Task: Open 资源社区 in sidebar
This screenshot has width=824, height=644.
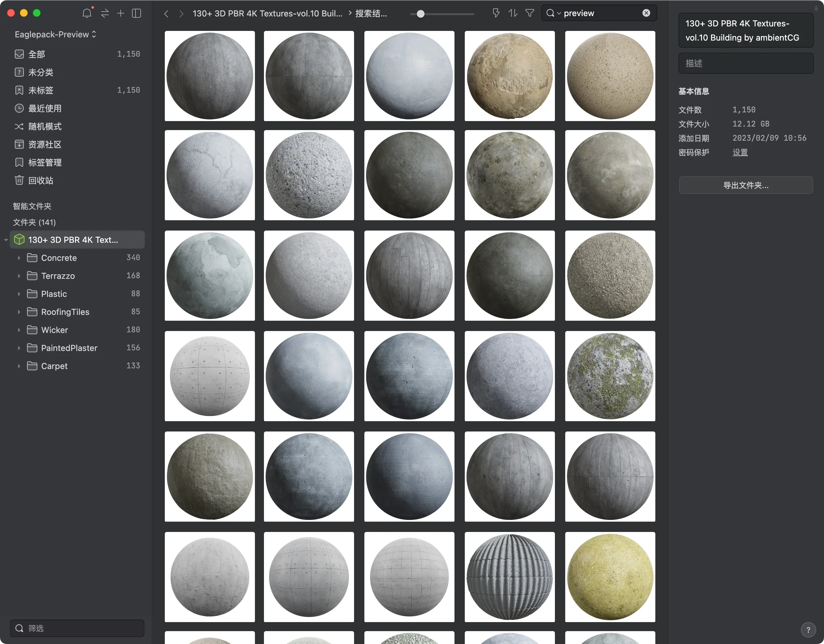Action: [x=77, y=144]
